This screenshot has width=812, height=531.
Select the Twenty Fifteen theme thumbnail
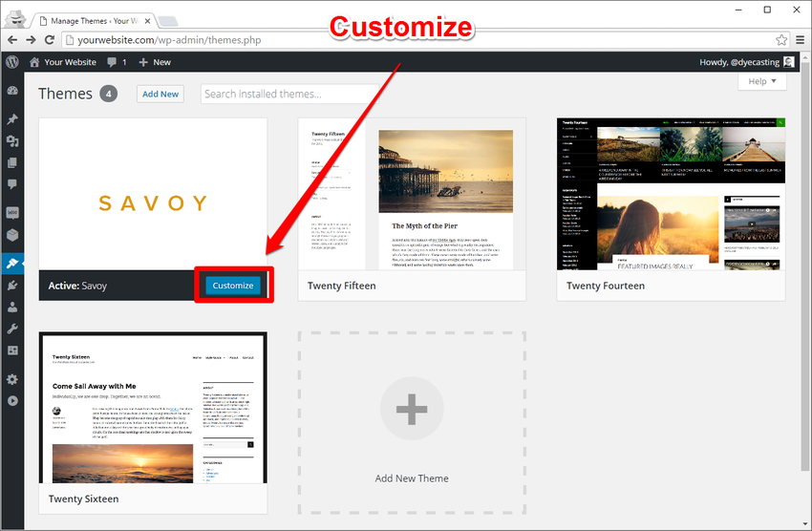tap(412, 194)
